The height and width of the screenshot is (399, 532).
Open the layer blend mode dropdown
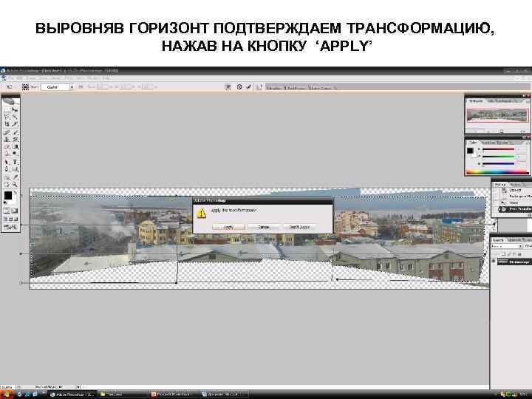[506, 246]
